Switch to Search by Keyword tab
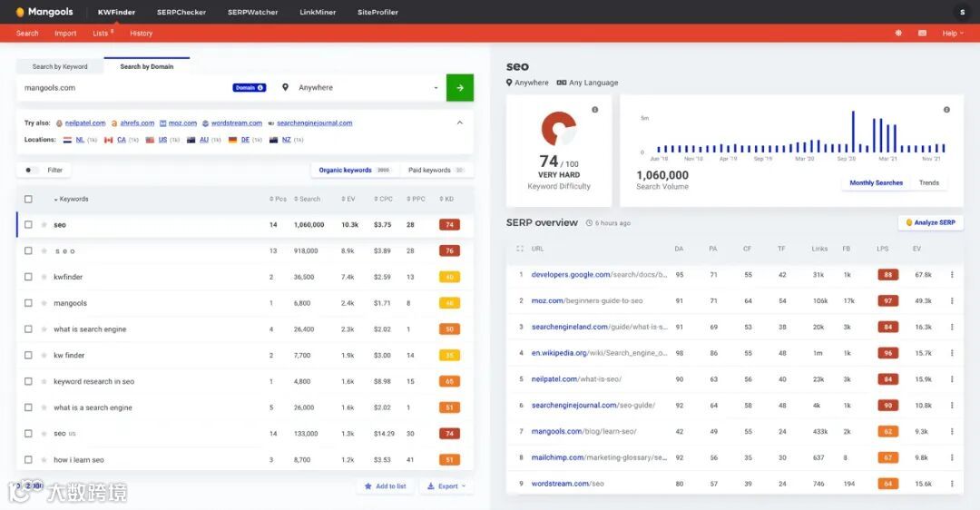Image resolution: width=980 pixels, height=510 pixels. pyautogui.click(x=60, y=66)
